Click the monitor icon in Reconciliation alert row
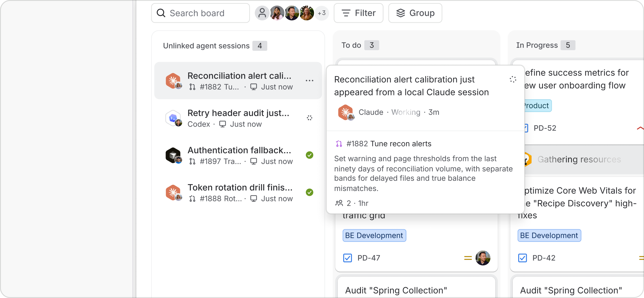The height and width of the screenshot is (298, 644). pos(254,87)
